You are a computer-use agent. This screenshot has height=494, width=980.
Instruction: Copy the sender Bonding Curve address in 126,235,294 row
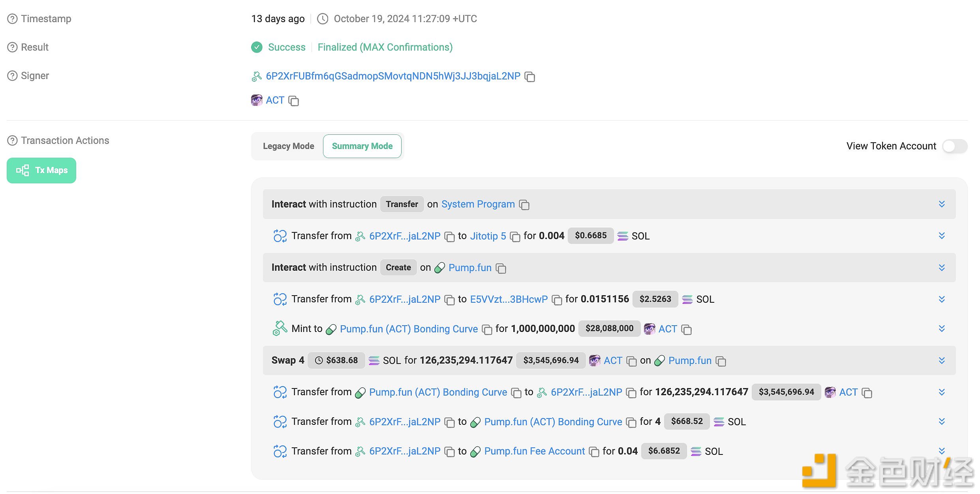516,393
